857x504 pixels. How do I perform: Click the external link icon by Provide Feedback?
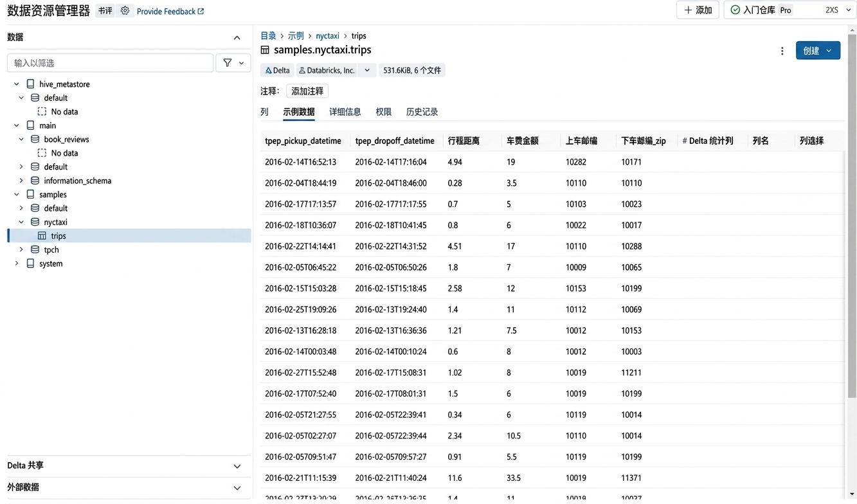(201, 12)
